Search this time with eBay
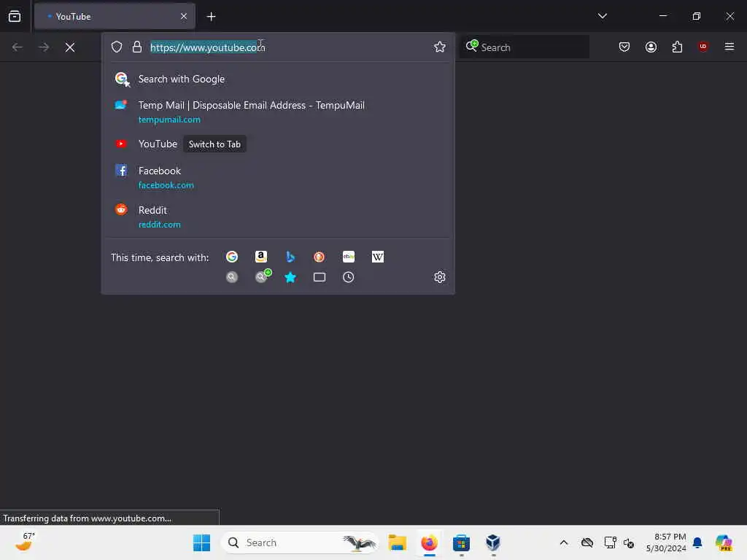This screenshot has width=747, height=560. [x=349, y=257]
